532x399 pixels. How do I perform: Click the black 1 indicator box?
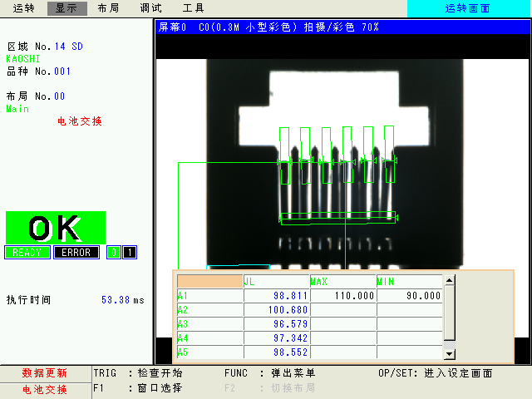pos(130,253)
